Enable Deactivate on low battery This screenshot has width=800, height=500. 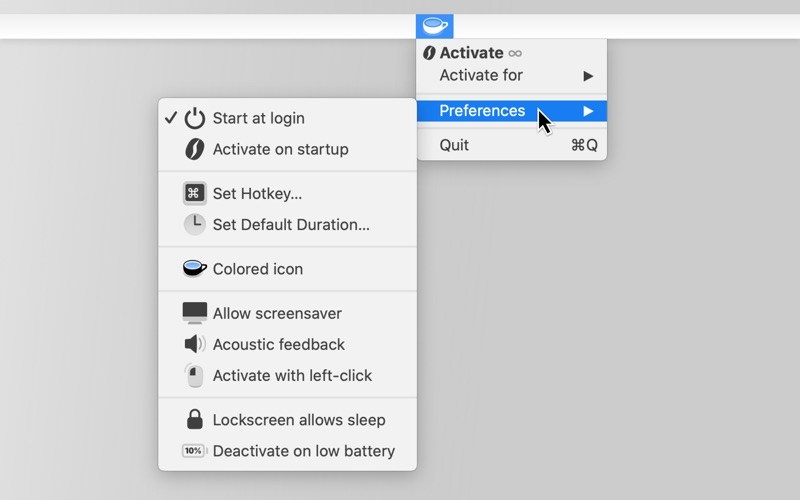[303, 451]
